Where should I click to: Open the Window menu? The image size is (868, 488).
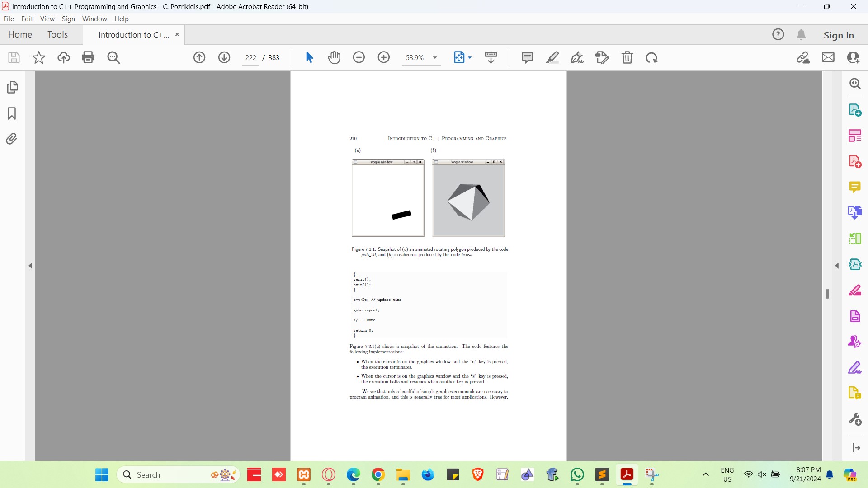coord(94,19)
